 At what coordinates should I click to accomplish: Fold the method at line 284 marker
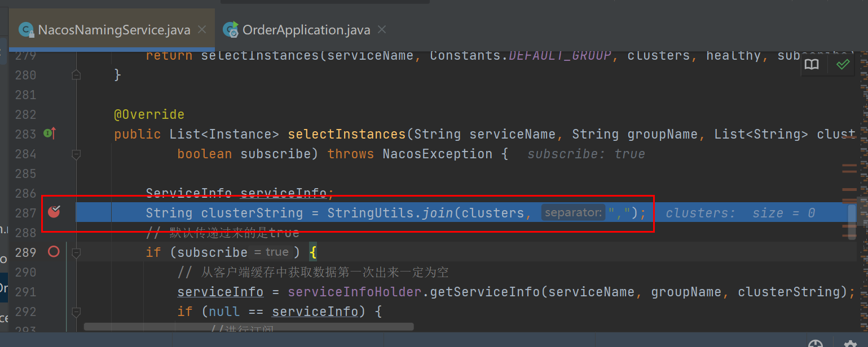pos(76,154)
